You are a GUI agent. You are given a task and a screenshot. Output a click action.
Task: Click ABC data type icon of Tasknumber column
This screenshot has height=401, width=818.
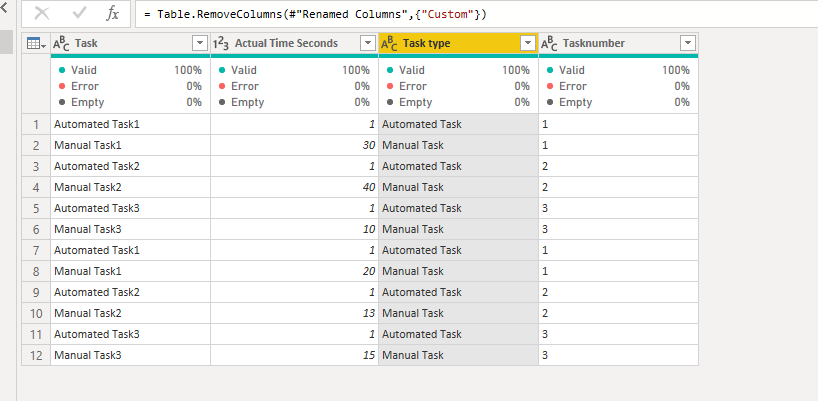549,44
